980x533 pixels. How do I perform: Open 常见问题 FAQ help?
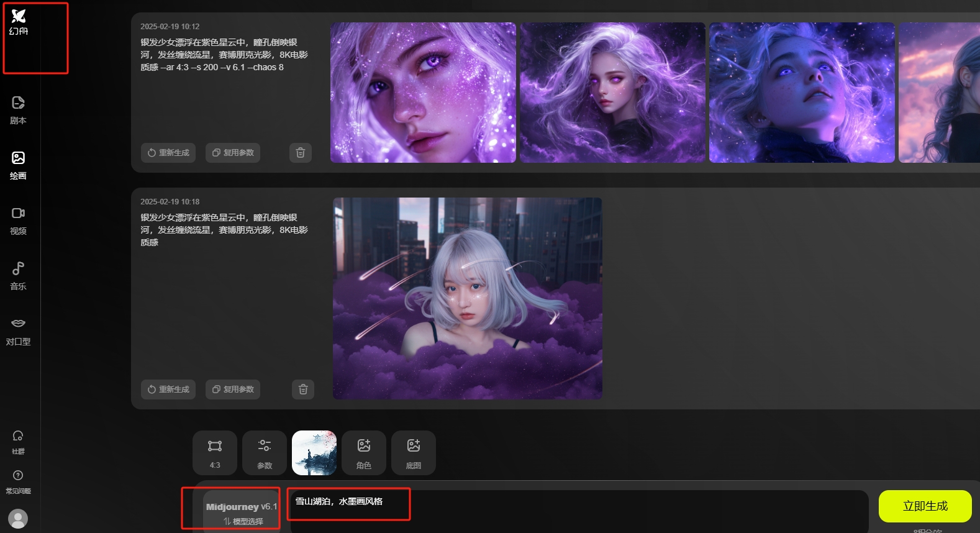(x=18, y=481)
